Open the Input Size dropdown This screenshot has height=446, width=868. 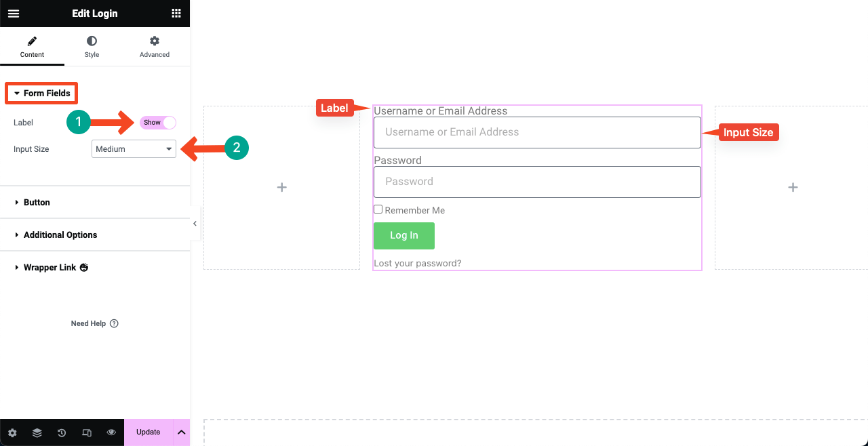pyautogui.click(x=134, y=148)
